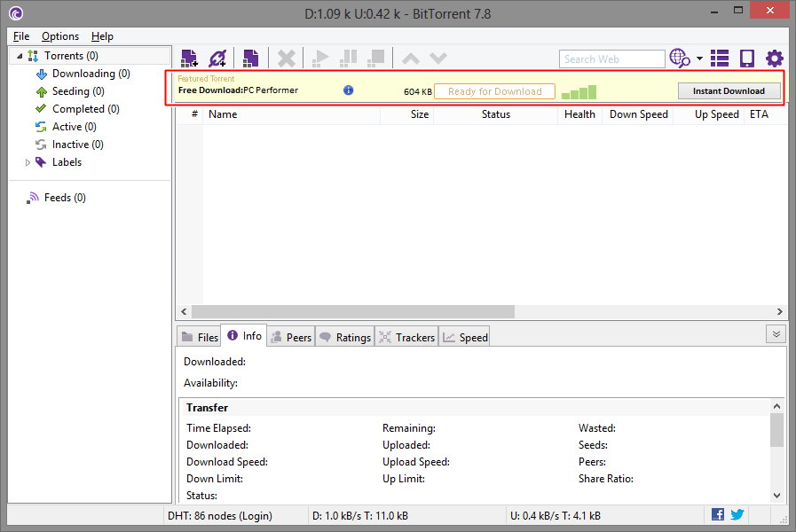Sort by the Size column header

(x=407, y=114)
